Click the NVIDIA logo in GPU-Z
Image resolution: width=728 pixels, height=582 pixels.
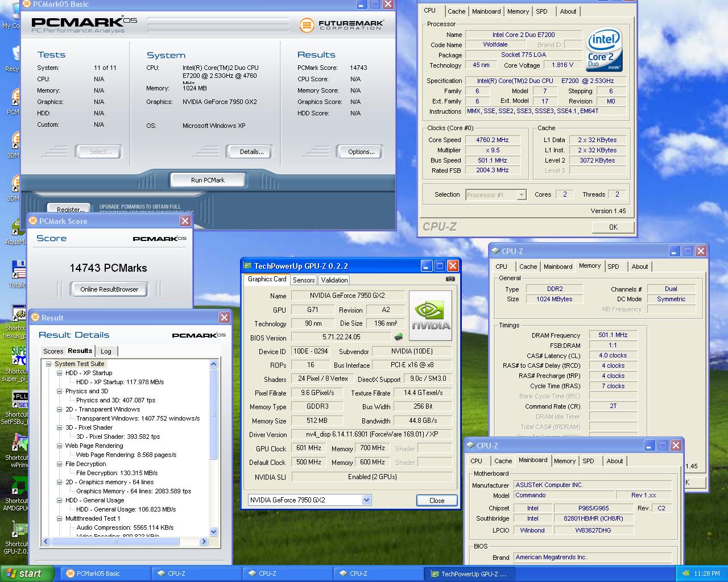click(x=431, y=315)
